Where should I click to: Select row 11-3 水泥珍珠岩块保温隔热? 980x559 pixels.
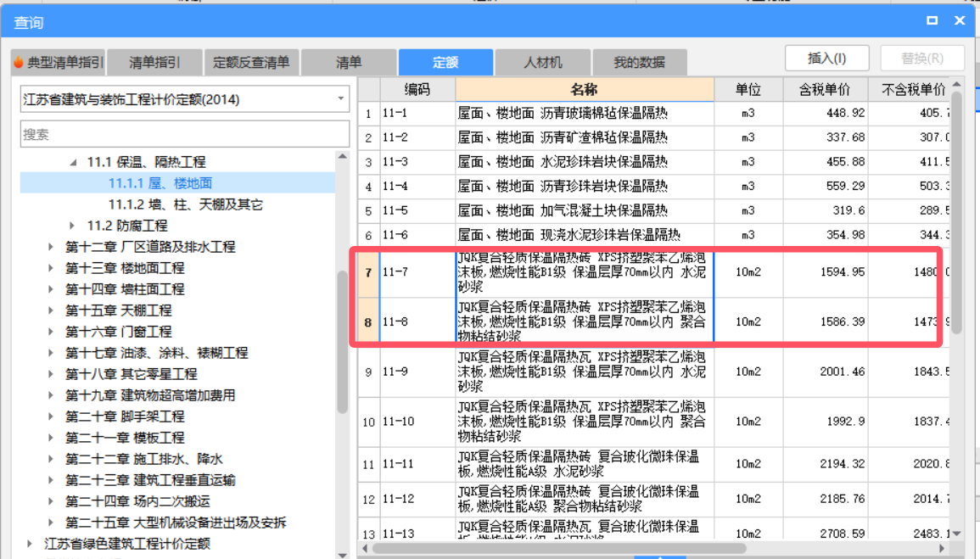[x=654, y=162]
